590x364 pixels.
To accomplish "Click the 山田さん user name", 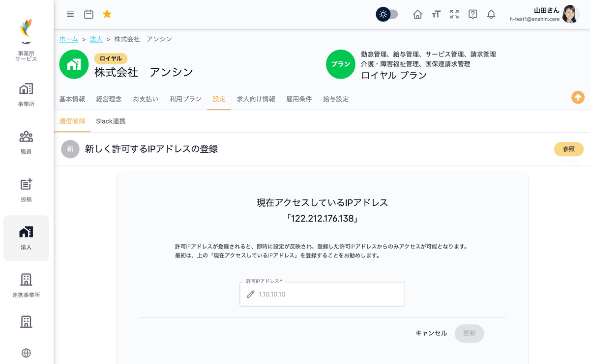I will [x=547, y=10].
